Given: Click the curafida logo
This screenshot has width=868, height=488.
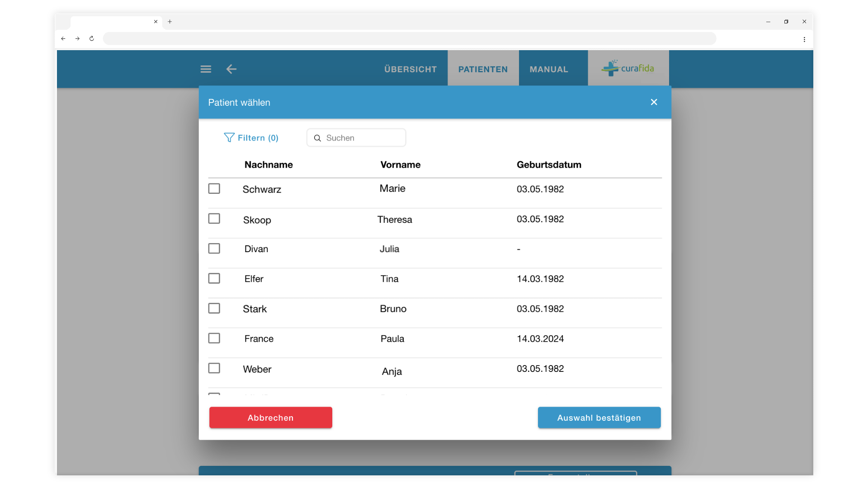Looking at the screenshot, I should [x=628, y=68].
